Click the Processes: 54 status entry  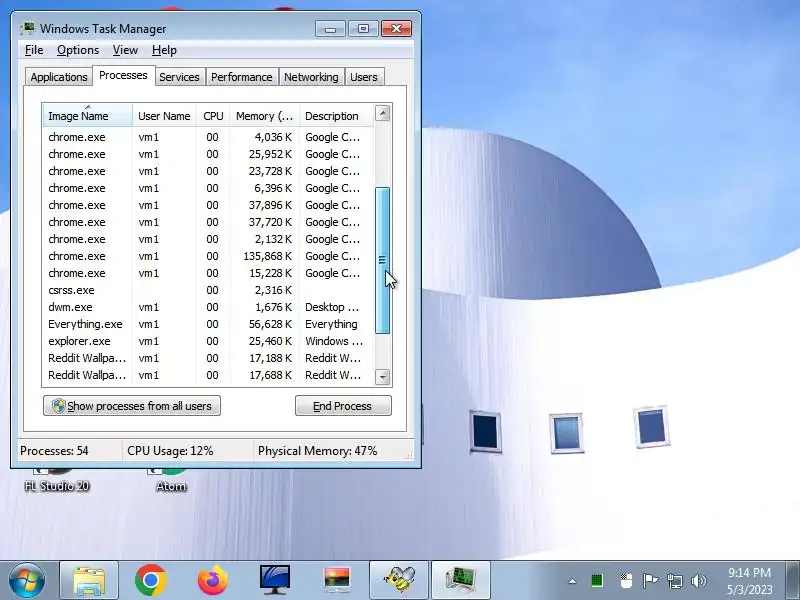click(x=54, y=451)
